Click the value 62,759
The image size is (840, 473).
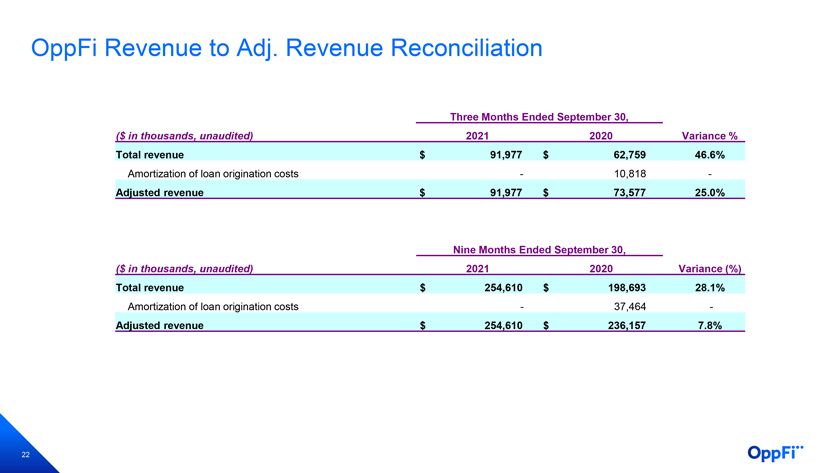click(x=629, y=155)
